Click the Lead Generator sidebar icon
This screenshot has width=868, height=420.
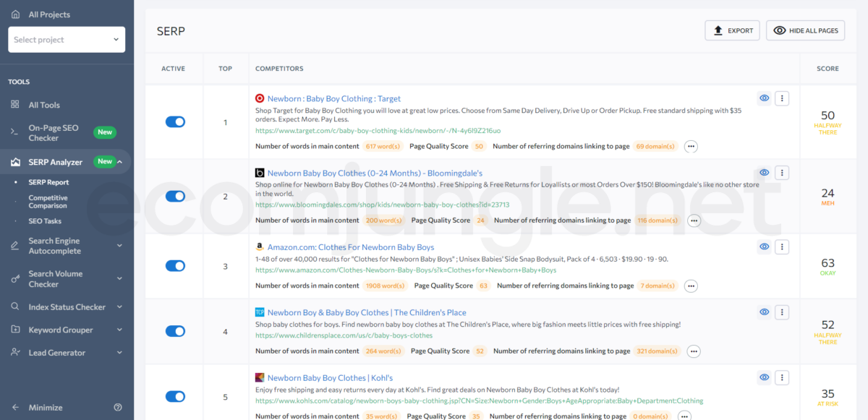coord(15,353)
